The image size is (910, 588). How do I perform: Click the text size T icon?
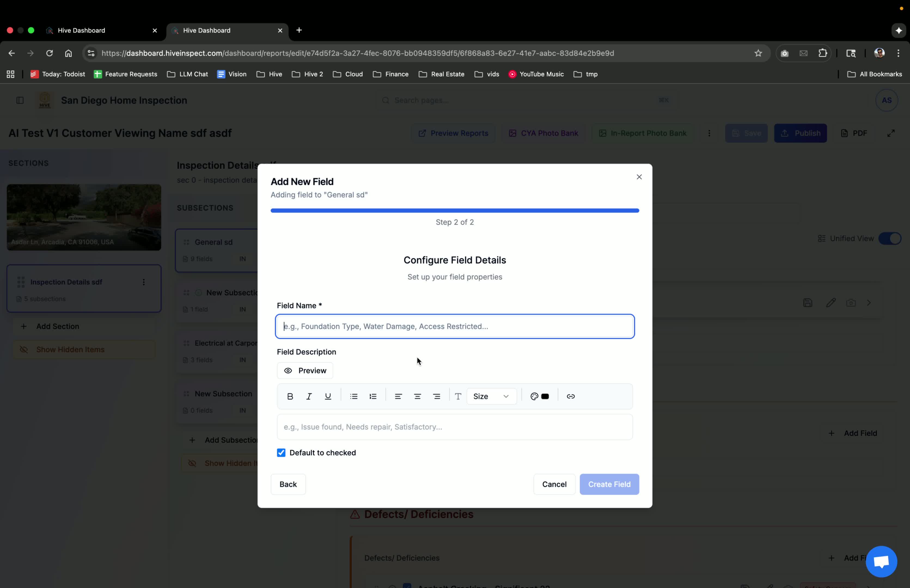(x=458, y=396)
